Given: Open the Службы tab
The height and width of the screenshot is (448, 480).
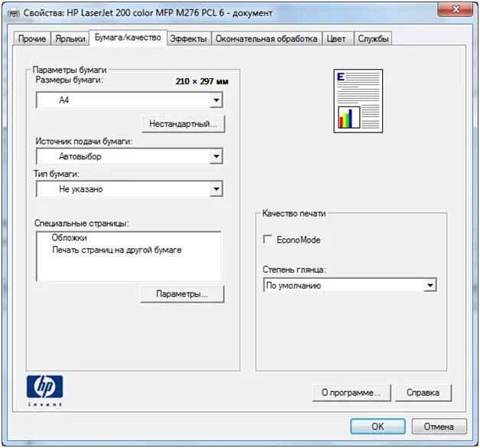Looking at the screenshot, I should coord(373,38).
